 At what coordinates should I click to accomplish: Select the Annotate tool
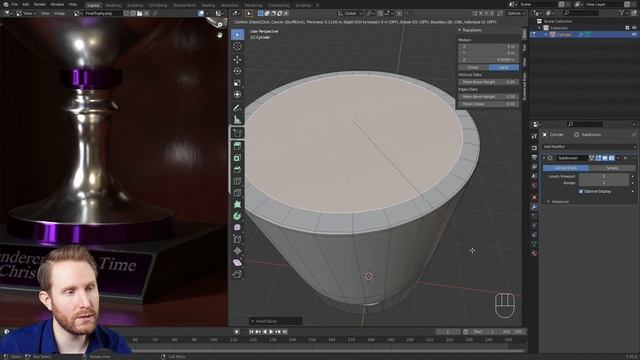(237, 108)
